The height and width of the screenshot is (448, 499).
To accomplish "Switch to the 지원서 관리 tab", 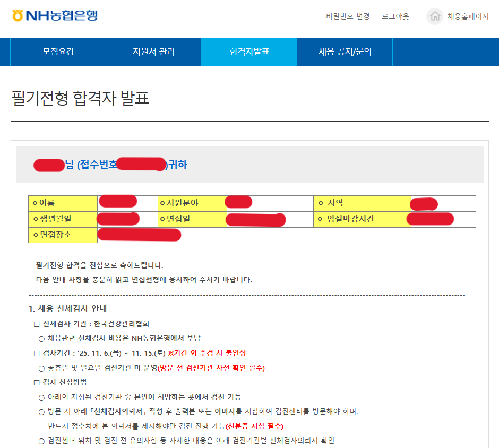I will point(153,51).
